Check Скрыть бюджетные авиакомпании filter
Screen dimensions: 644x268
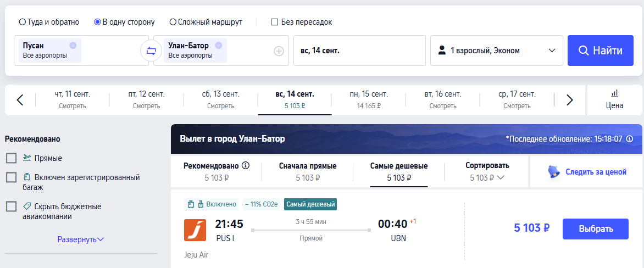(12, 206)
